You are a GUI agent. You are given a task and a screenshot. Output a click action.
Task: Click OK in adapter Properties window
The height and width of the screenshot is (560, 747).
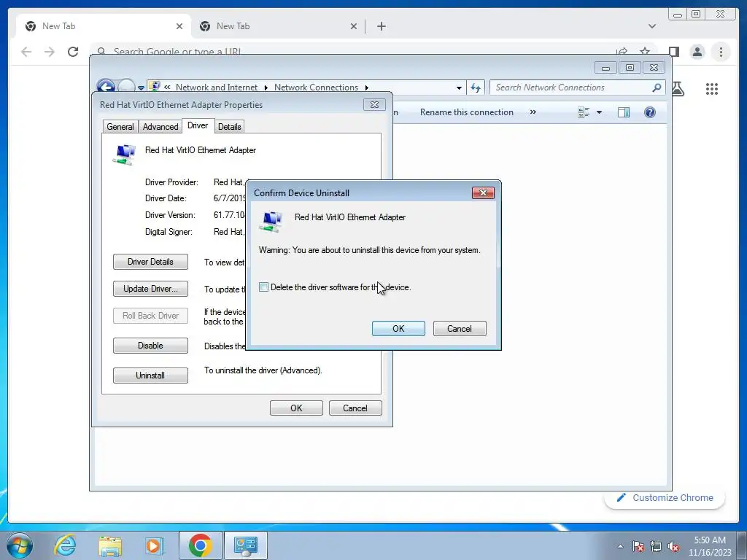pos(296,408)
